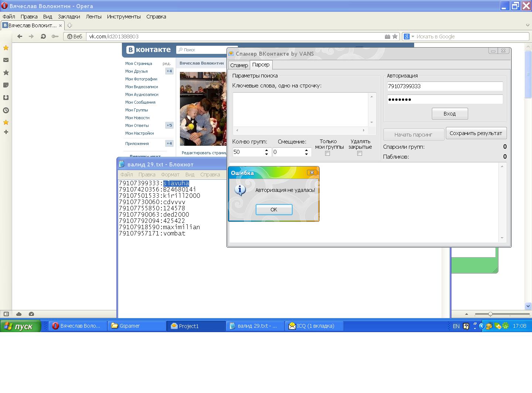Click the keywords text area
This screenshot has height=393, width=532.
click(x=300, y=109)
